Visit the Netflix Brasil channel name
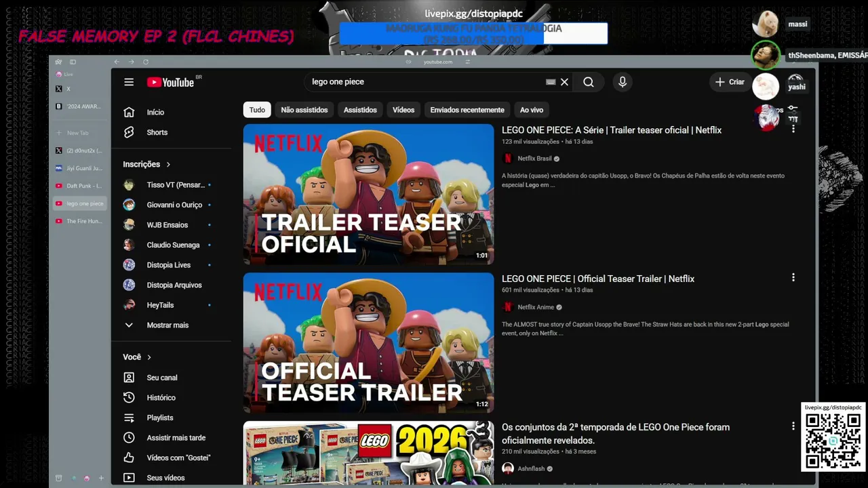The width and height of the screenshot is (868, 488). pyautogui.click(x=534, y=159)
